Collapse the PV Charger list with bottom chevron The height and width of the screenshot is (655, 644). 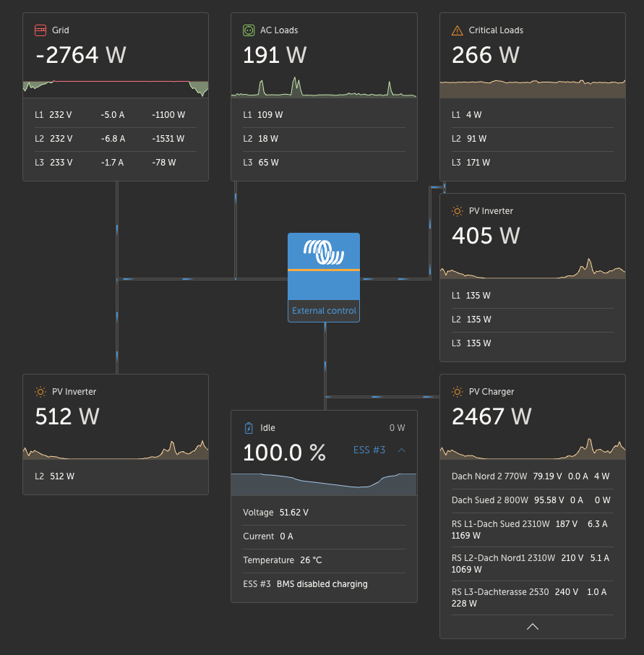(x=533, y=626)
